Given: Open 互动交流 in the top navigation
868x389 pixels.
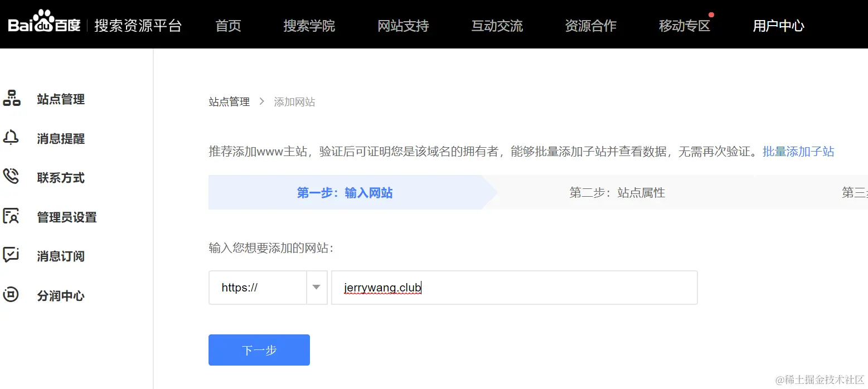Looking at the screenshot, I should point(497,26).
